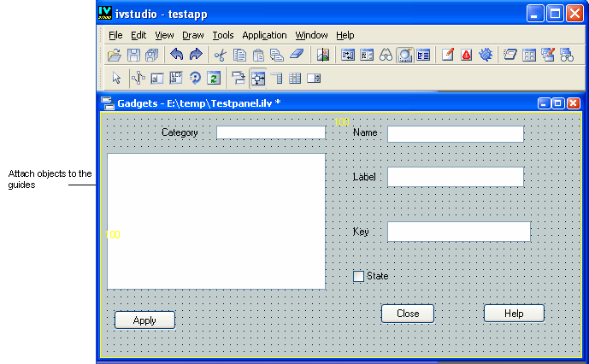Click the Help button in panel
Screen dimensions: 589x364
(x=514, y=314)
